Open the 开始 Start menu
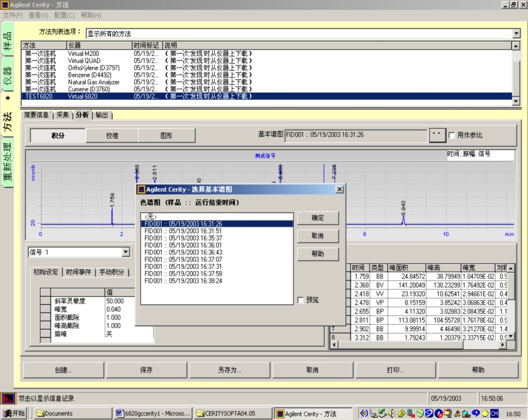Viewport: 528px width, 420px height. coord(13,413)
